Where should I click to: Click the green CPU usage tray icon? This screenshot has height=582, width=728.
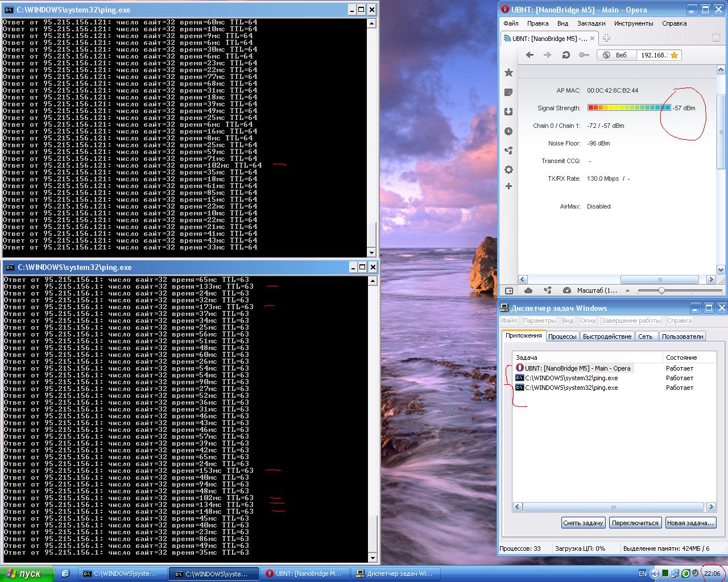[x=665, y=573]
